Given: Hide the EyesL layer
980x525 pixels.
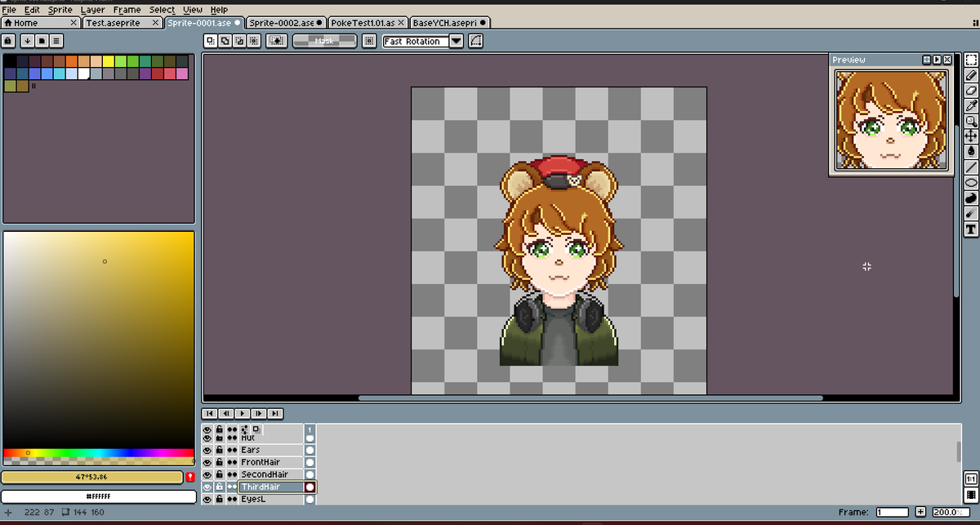Looking at the screenshot, I should pyautogui.click(x=207, y=499).
